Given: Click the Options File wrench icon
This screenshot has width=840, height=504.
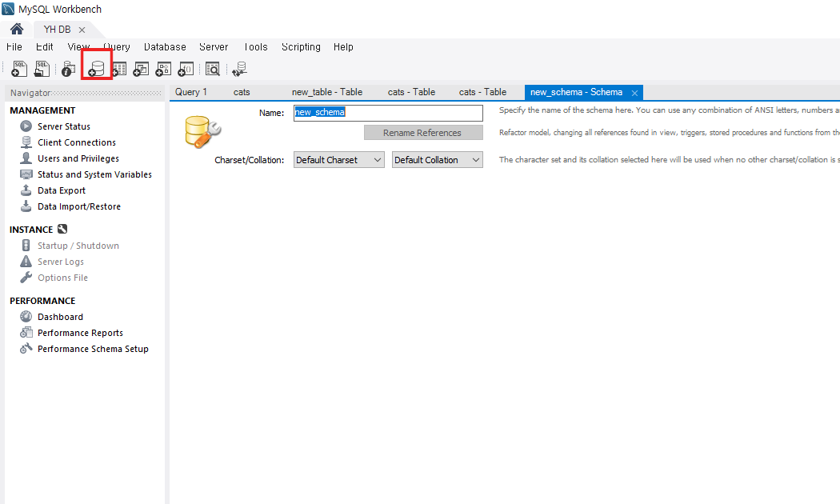Looking at the screenshot, I should (x=26, y=278).
